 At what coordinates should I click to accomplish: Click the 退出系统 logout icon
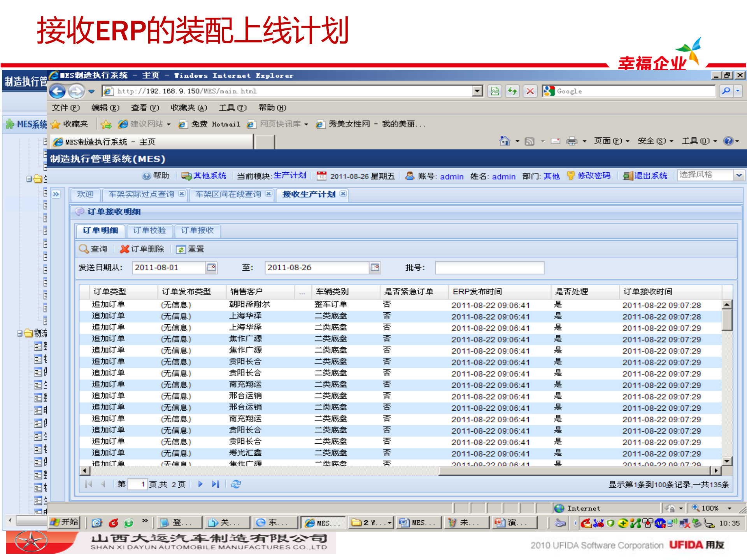(x=627, y=176)
